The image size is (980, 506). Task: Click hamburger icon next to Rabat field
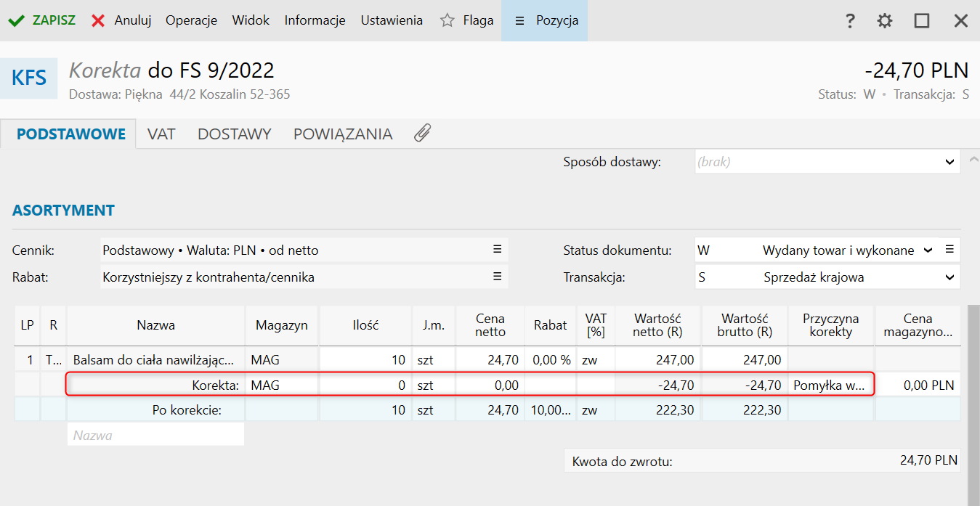pos(498,277)
